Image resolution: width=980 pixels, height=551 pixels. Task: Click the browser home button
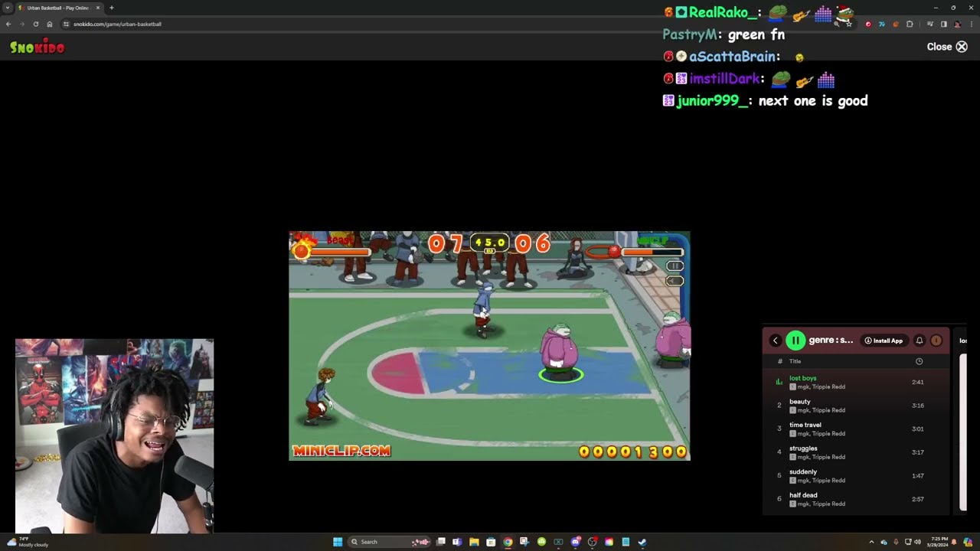(x=49, y=24)
